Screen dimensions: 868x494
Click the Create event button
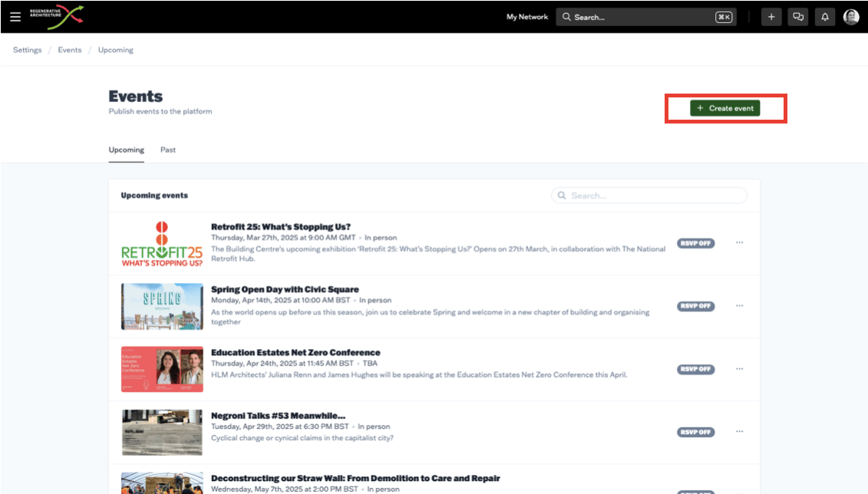(725, 108)
